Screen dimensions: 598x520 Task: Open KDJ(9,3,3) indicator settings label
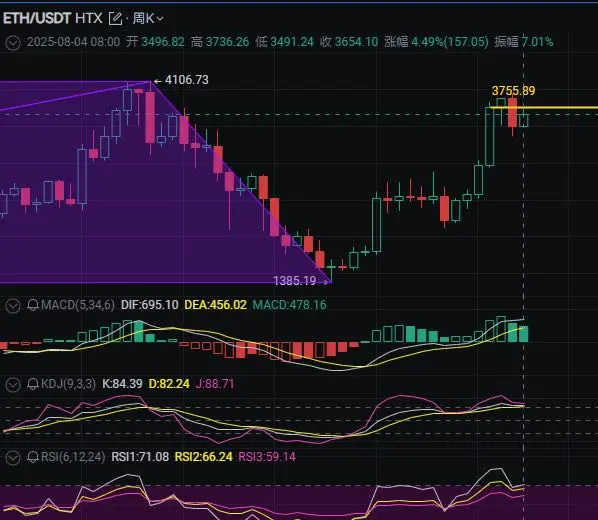pos(68,383)
